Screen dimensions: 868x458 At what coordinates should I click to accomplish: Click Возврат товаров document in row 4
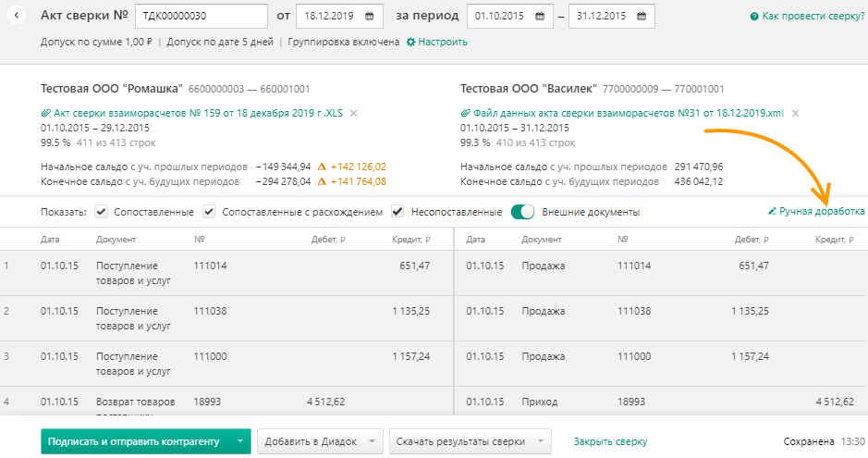136,402
